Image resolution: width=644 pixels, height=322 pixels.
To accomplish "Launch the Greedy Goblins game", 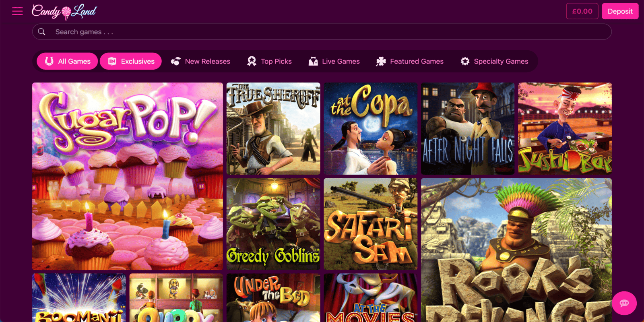I will coord(273,224).
